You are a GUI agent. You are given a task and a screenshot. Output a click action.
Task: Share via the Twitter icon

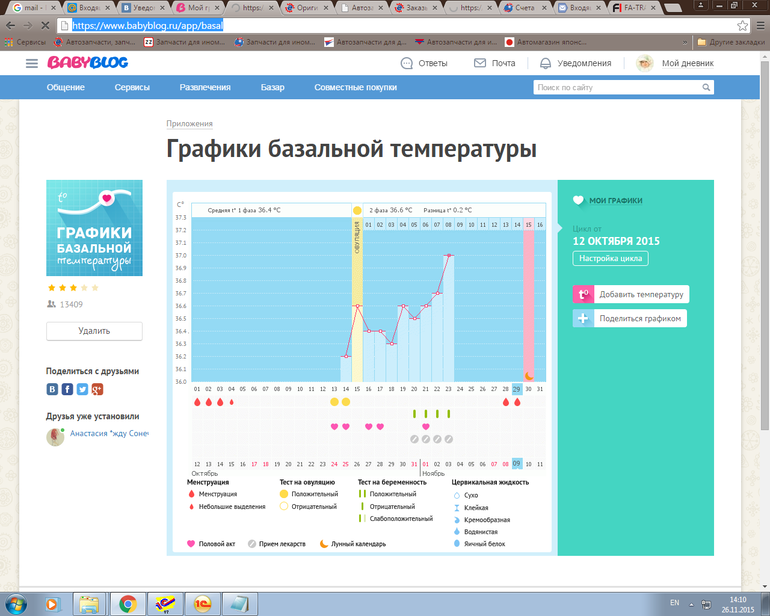[82, 389]
